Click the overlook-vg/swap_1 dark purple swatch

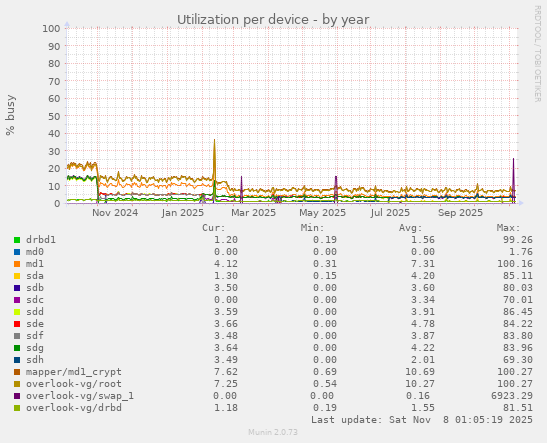pos(17,396)
